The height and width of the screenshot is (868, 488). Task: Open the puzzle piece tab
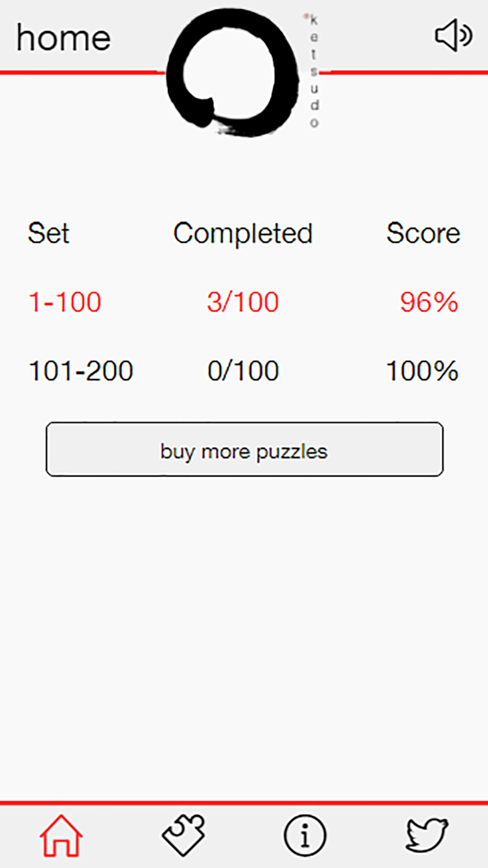tap(183, 835)
